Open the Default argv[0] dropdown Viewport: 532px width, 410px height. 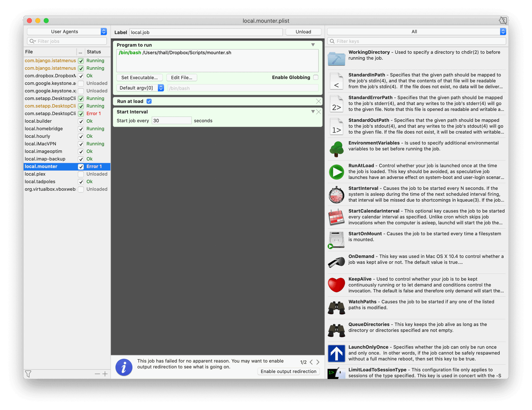pos(140,88)
